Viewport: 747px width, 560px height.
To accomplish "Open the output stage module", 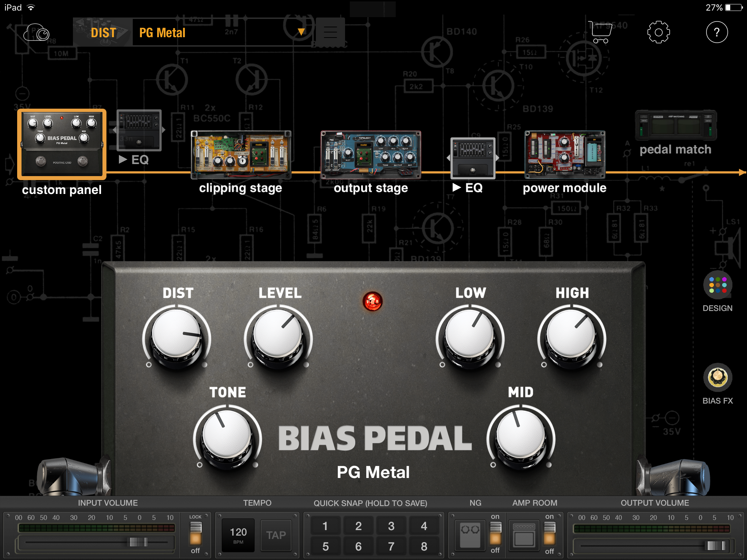I will [371, 155].
